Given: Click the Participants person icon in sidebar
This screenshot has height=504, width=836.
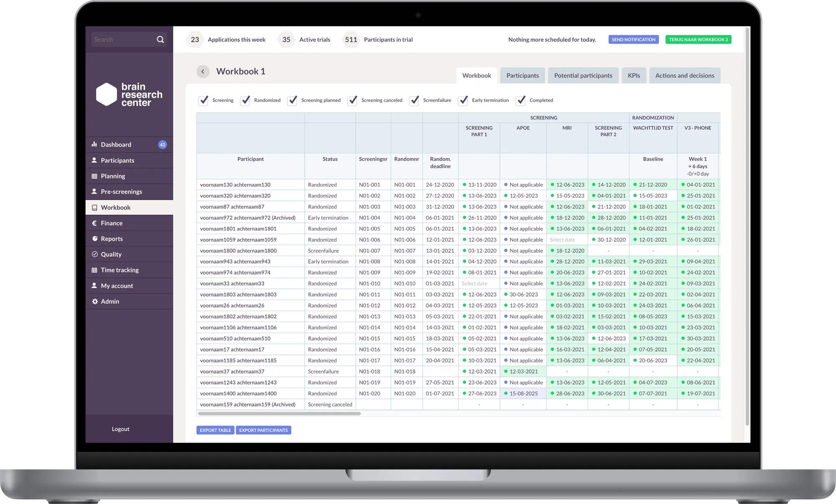Looking at the screenshot, I should [x=94, y=160].
